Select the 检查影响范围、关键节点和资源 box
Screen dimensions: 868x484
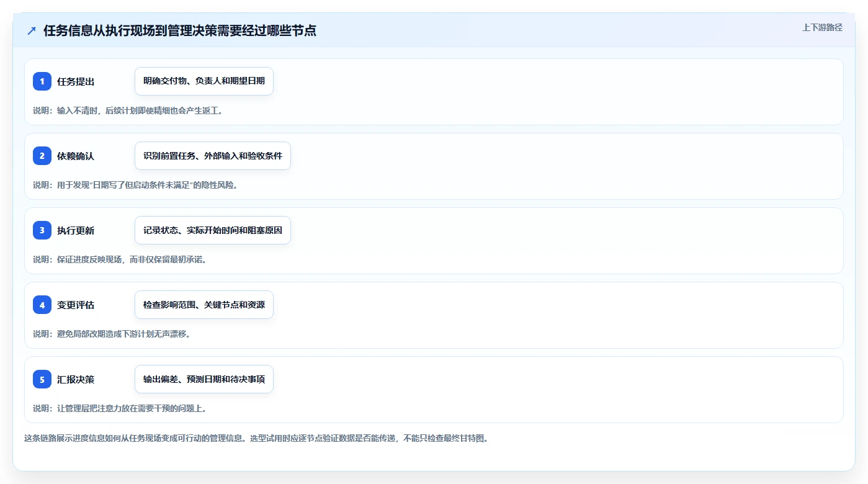(204, 305)
